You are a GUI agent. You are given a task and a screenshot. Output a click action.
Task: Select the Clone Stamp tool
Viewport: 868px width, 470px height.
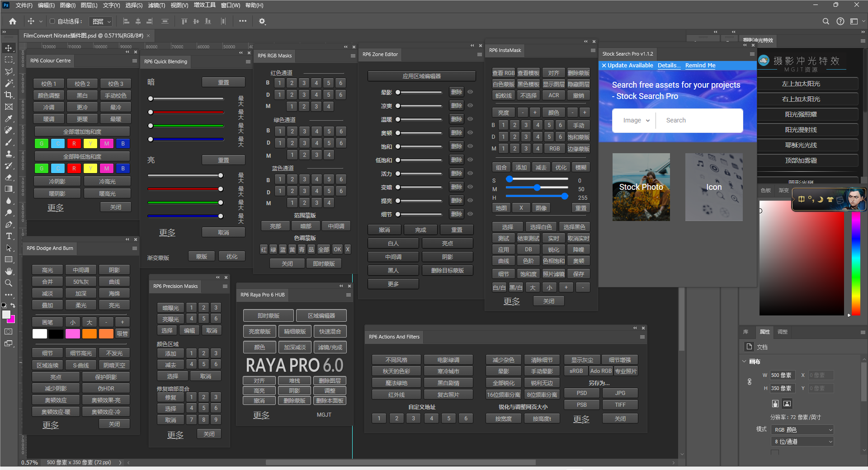click(9, 154)
